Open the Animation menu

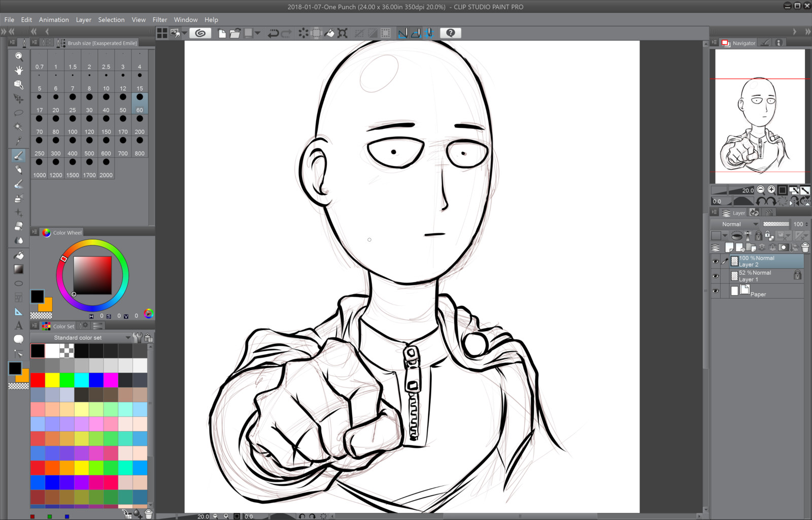click(54, 20)
